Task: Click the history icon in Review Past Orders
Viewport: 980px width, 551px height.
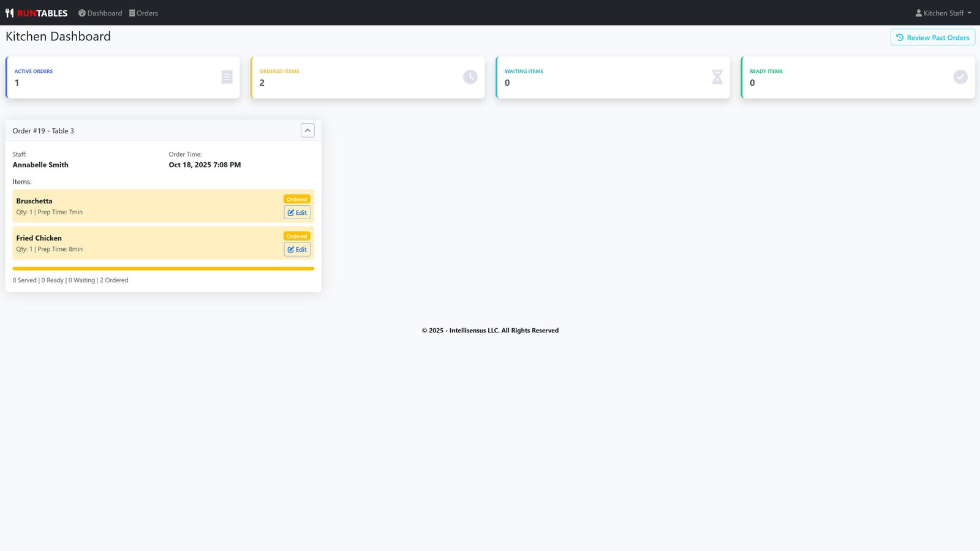Action: (900, 37)
